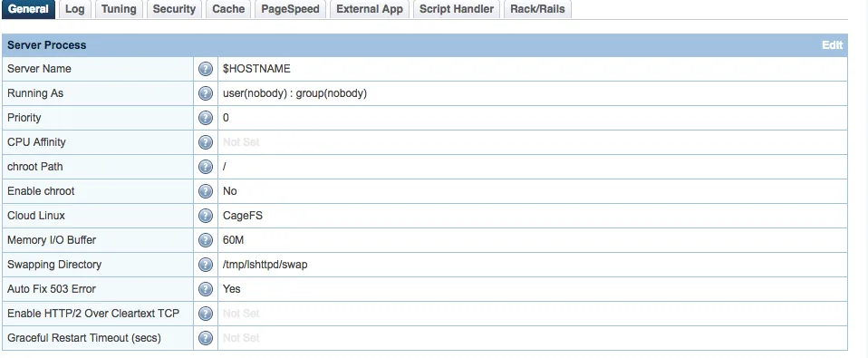This screenshot has height=358, width=868.
Task: Click the CageFS Cloud Linux value
Action: pyautogui.click(x=243, y=216)
